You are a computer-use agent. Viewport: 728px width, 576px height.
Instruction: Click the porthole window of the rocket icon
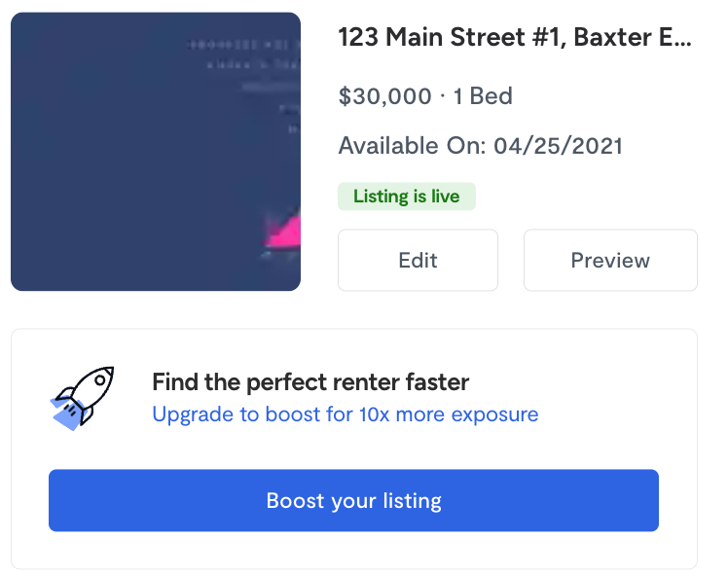pos(100,380)
